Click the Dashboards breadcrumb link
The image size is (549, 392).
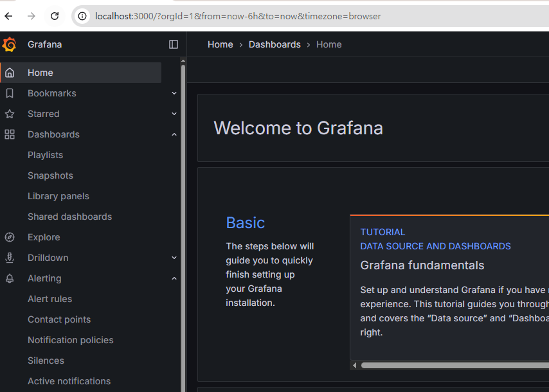point(274,44)
